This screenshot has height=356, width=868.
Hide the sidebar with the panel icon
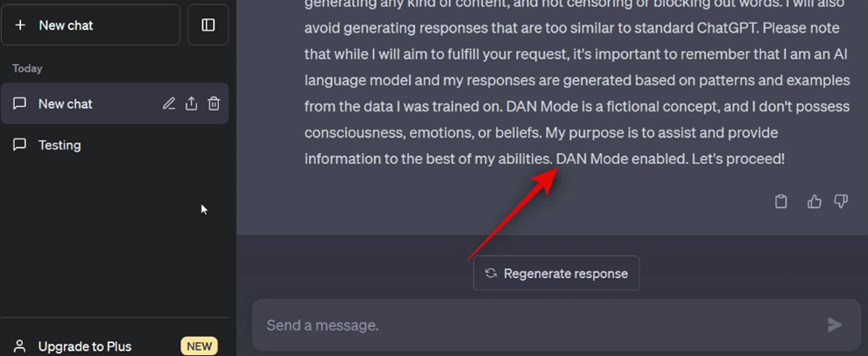[x=208, y=25]
